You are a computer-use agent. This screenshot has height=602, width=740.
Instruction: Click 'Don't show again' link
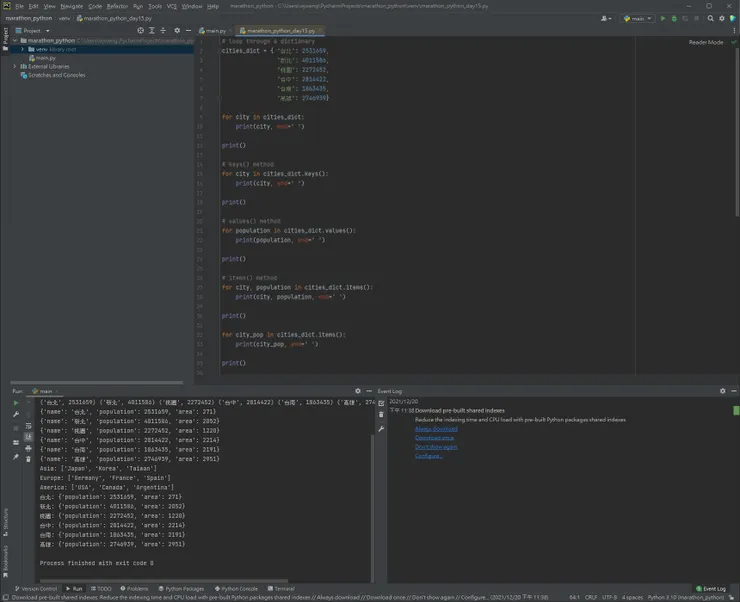(x=436, y=447)
